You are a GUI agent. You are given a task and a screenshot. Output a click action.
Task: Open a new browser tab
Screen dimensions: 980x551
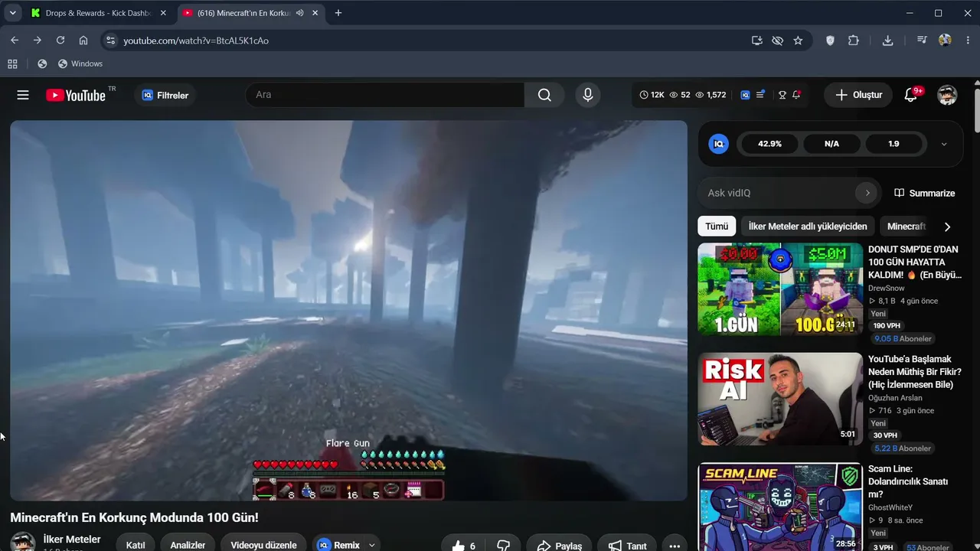[x=338, y=13]
